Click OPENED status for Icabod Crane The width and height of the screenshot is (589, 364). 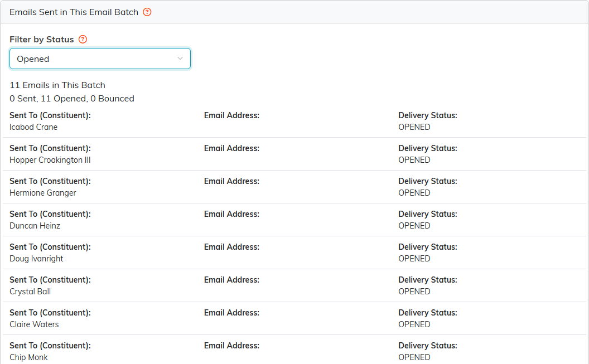point(414,127)
